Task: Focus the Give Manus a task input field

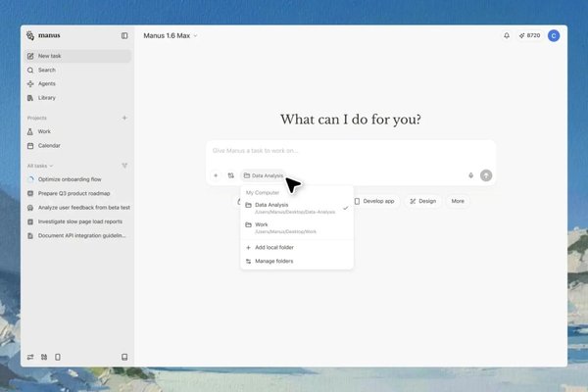Action: pos(351,151)
